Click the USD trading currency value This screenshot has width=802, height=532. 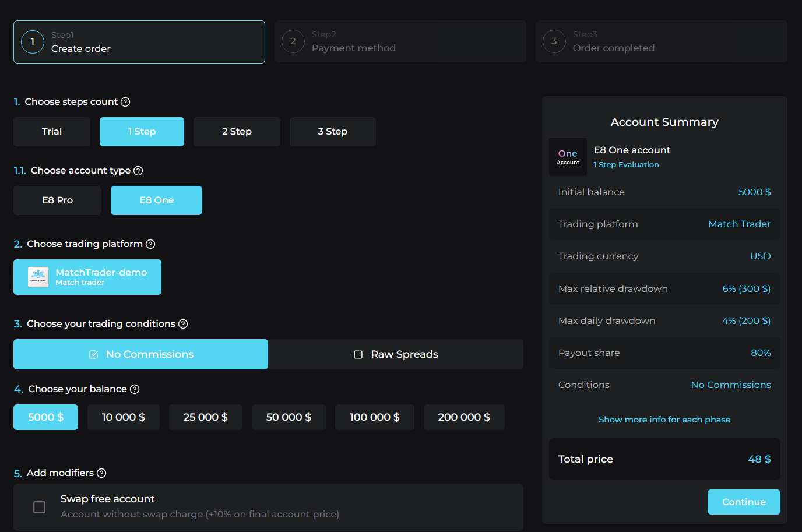760,256
